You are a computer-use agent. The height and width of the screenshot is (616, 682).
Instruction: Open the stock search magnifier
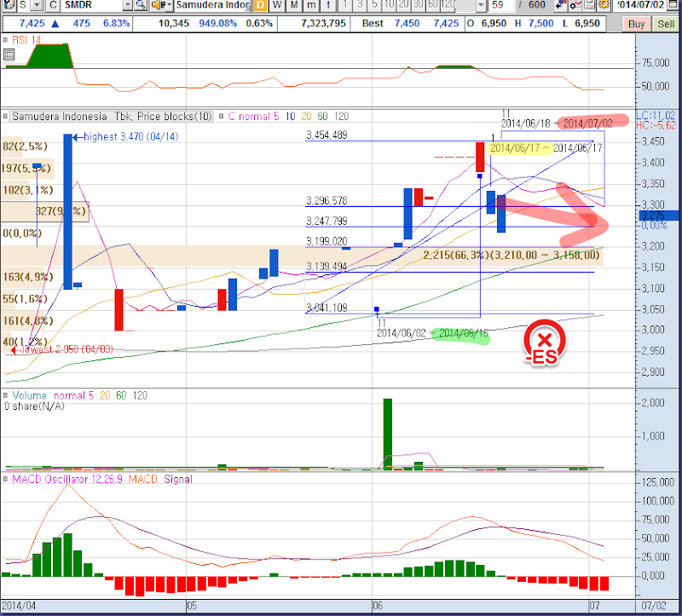click(141, 5)
